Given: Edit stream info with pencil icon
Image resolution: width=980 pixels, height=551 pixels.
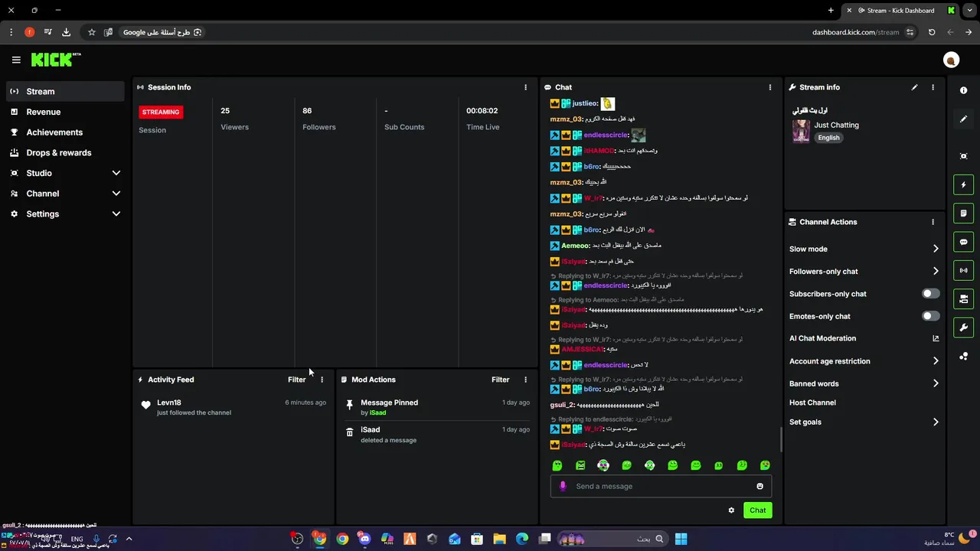Looking at the screenshot, I should (914, 87).
